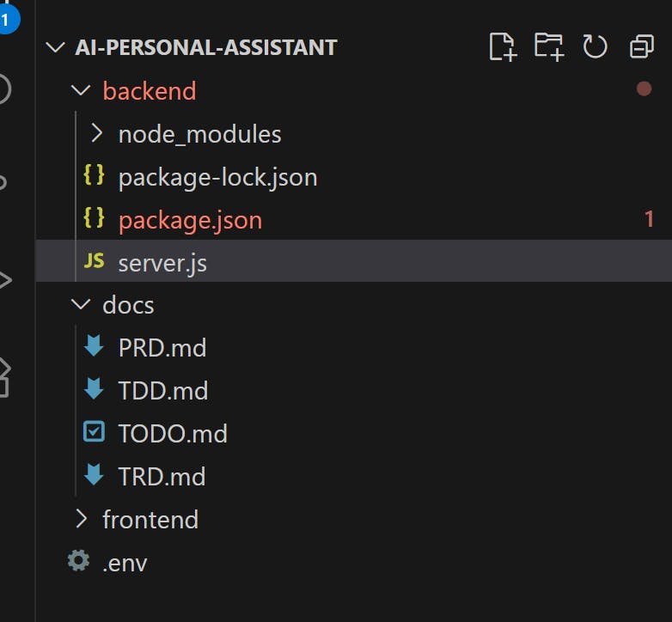Collapse the docs folder chevron

point(81,304)
